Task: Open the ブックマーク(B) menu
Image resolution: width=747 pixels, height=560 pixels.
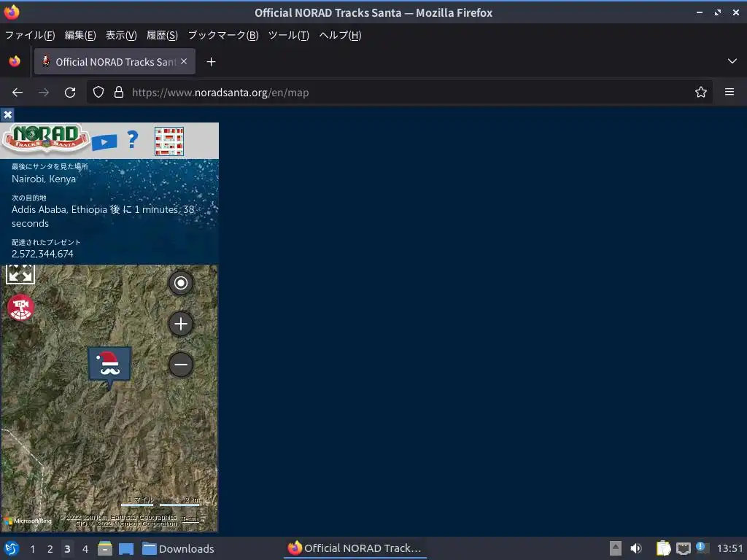Action: click(223, 35)
